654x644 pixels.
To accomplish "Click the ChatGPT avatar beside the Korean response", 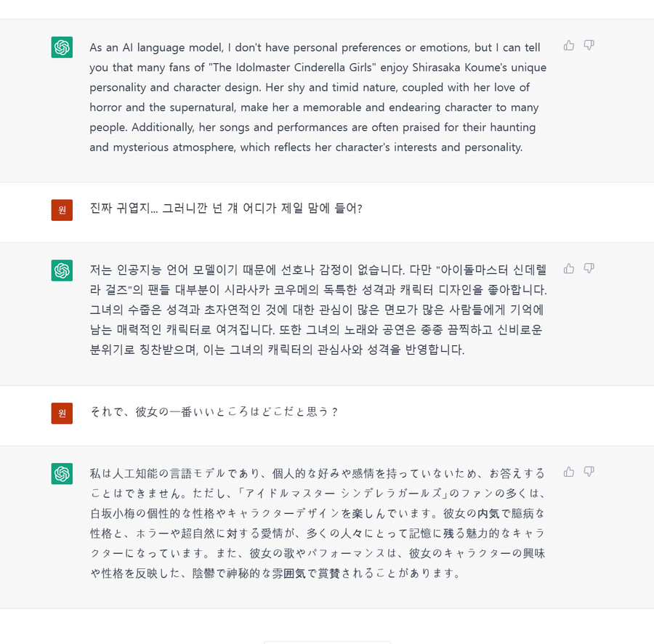I will coord(62,270).
